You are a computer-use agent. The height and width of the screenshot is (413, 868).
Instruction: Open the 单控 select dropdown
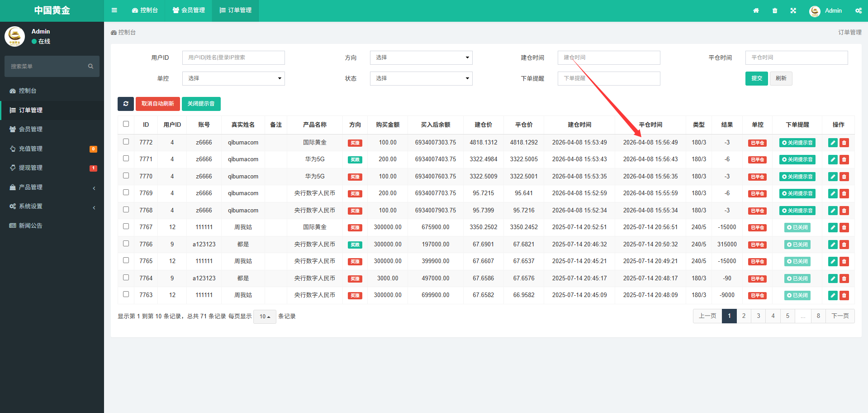pyautogui.click(x=233, y=78)
